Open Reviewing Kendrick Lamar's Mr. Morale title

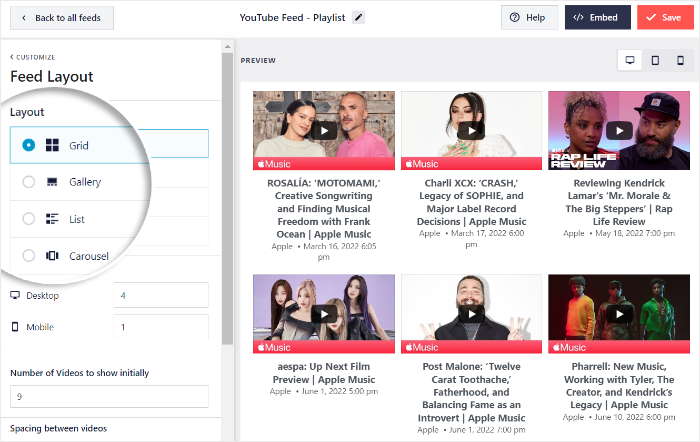click(619, 202)
